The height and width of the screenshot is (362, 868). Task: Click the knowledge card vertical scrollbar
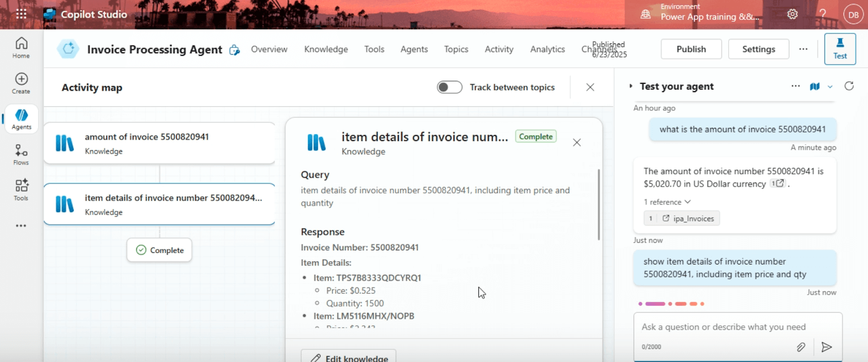click(x=598, y=204)
